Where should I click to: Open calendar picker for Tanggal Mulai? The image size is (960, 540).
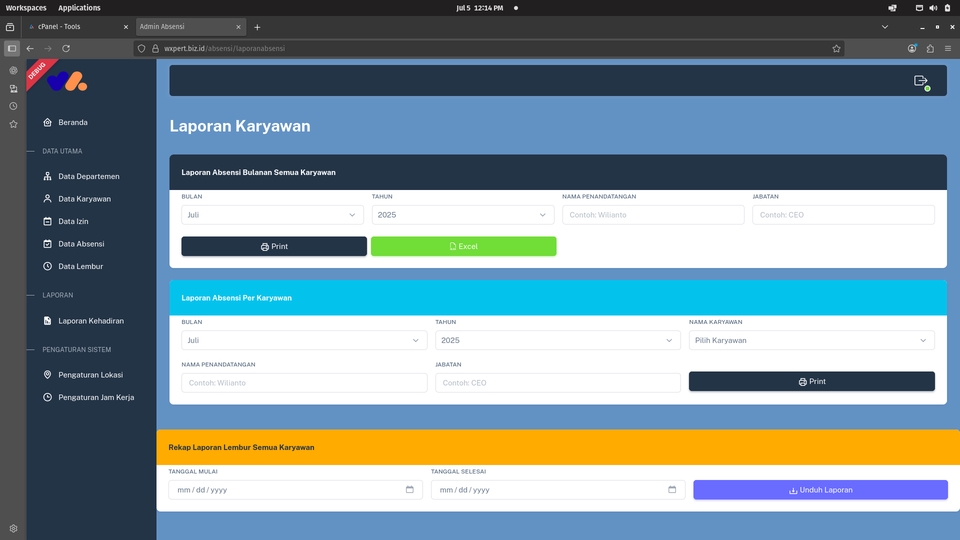[410, 490]
